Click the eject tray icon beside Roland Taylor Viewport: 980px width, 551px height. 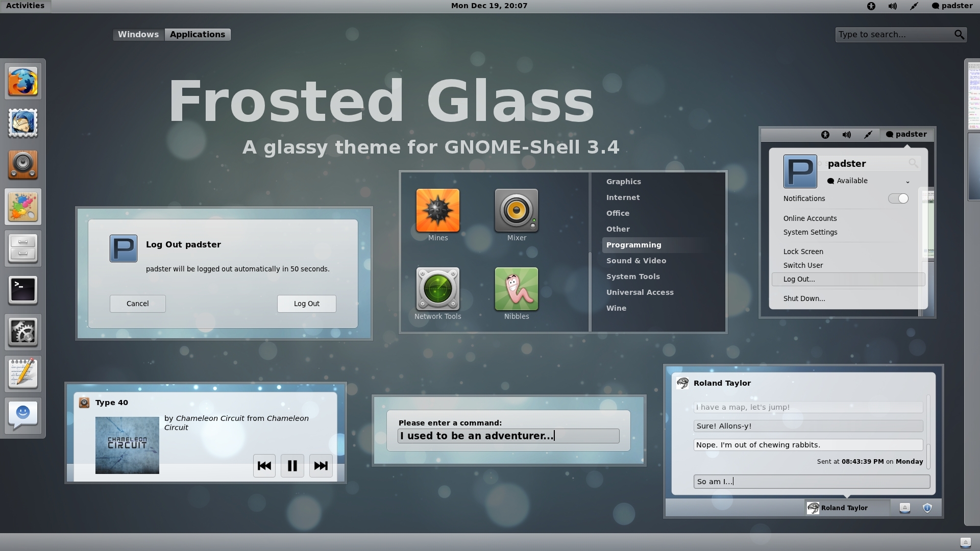905,508
